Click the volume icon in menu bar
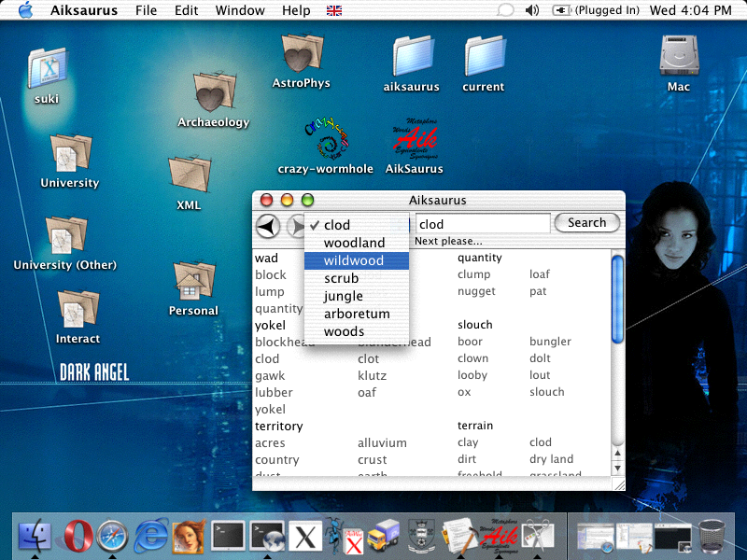This screenshot has width=747, height=560. pos(532,10)
